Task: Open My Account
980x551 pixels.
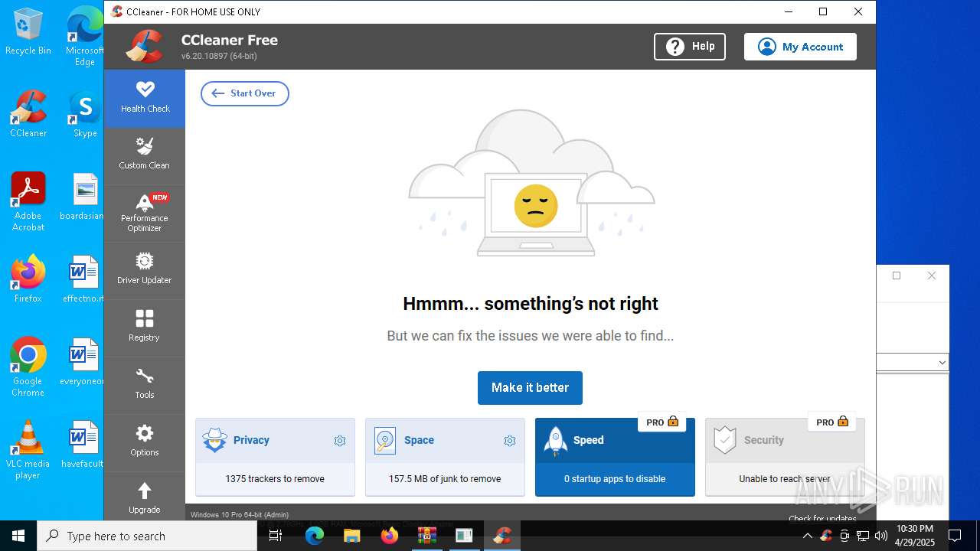Action: tap(800, 47)
